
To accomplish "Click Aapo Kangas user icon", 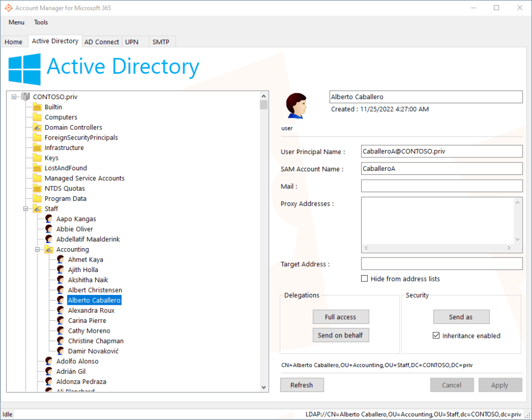I will (x=49, y=219).
